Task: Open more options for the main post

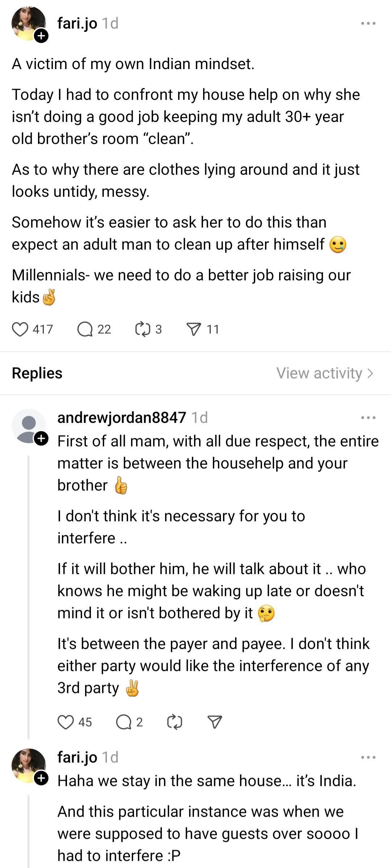Action: pyautogui.click(x=368, y=24)
